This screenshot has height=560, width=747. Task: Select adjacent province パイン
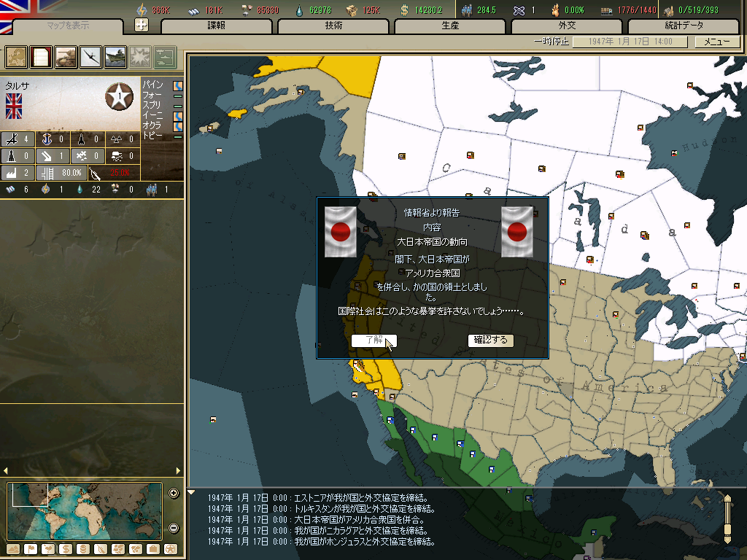pos(152,85)
